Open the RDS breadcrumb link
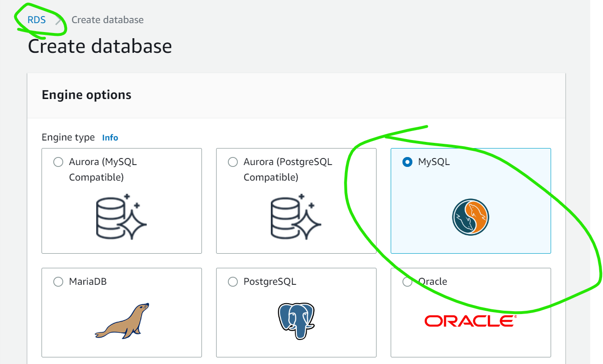 pos(37,20)
